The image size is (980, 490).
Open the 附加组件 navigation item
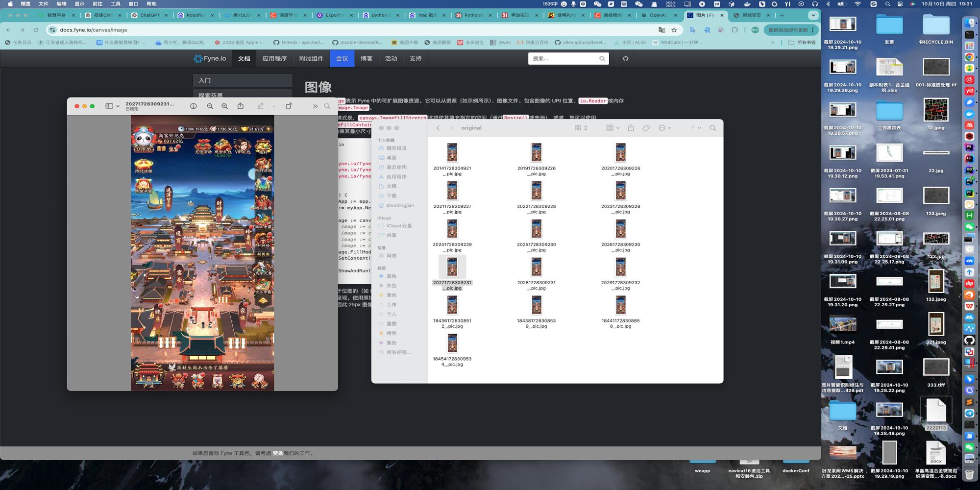(311, 59)
